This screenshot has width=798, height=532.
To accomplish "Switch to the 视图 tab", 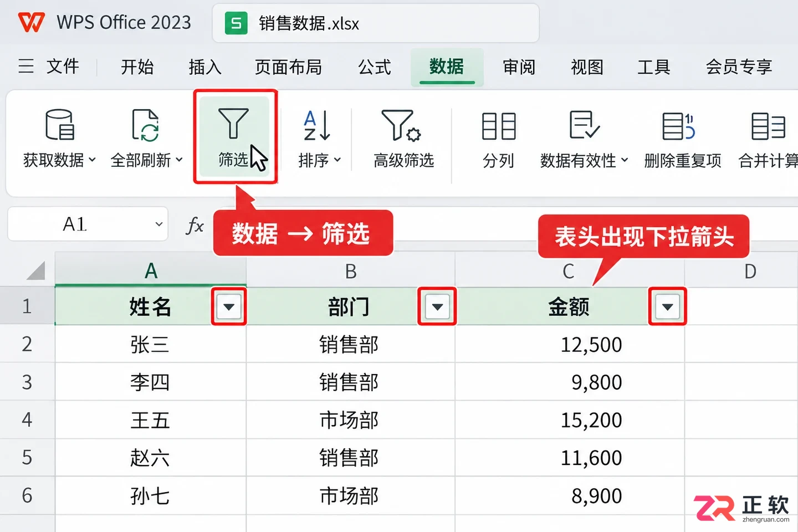I will 587,67.
